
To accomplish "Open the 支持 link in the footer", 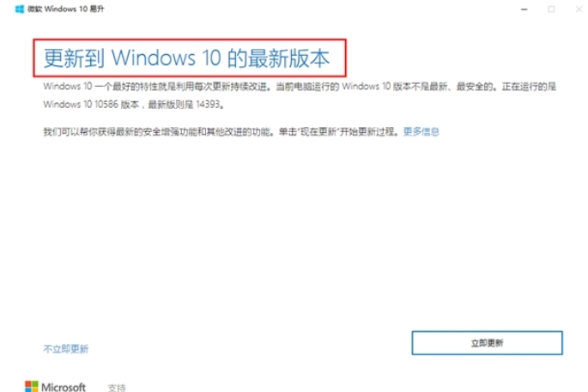I will [x=117, y=388].
